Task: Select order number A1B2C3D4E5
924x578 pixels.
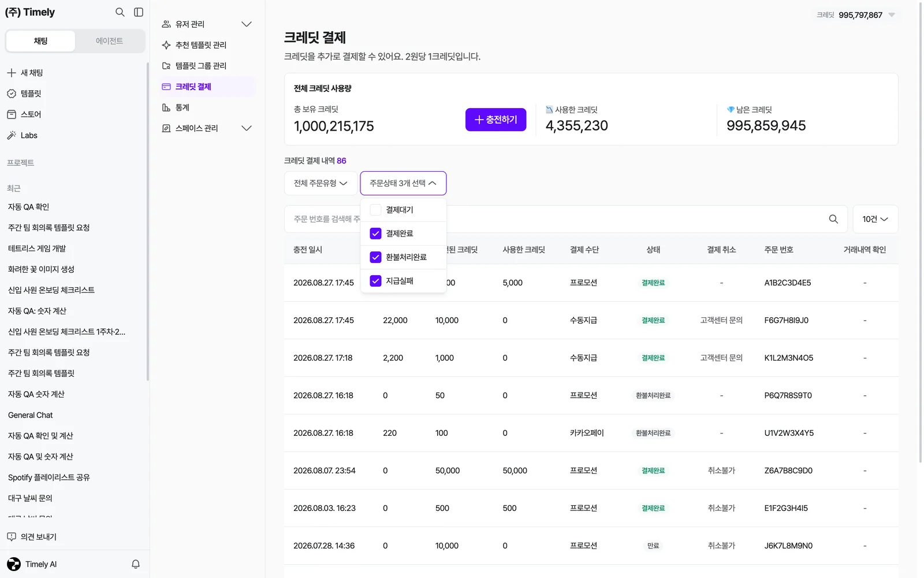Action: click(x=788, y=283)
